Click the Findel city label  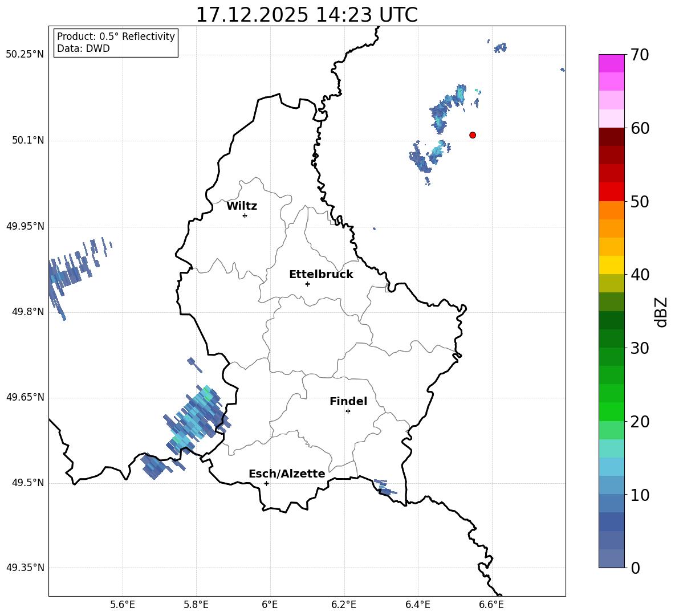coord(348,402)
